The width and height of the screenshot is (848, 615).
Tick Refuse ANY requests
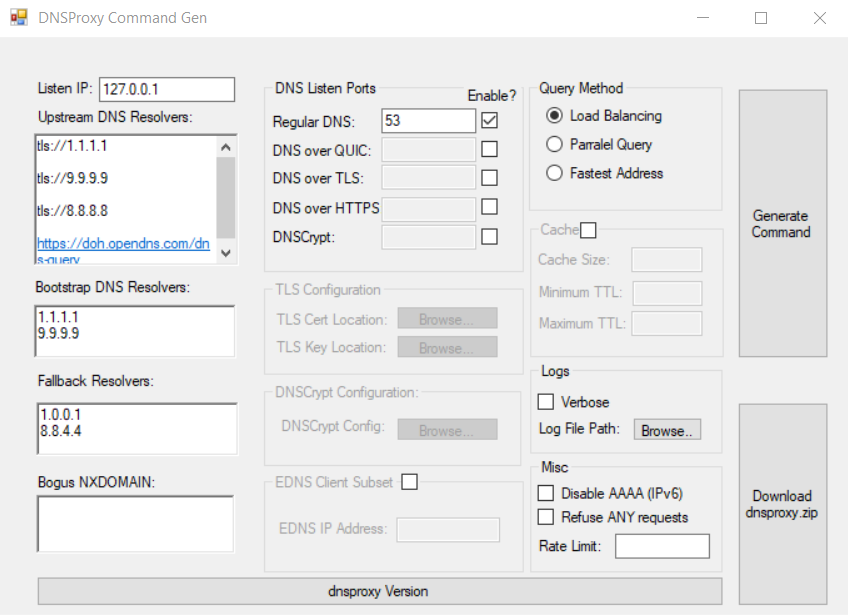[546, 517]
